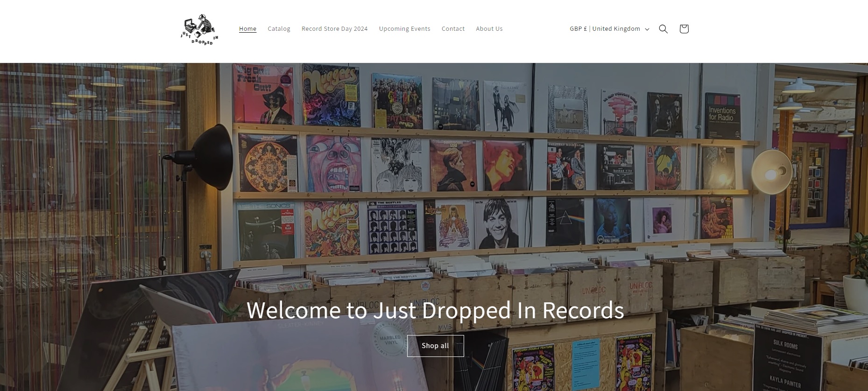Open Record Store Day 2024 page

click(x=334, y=29)
